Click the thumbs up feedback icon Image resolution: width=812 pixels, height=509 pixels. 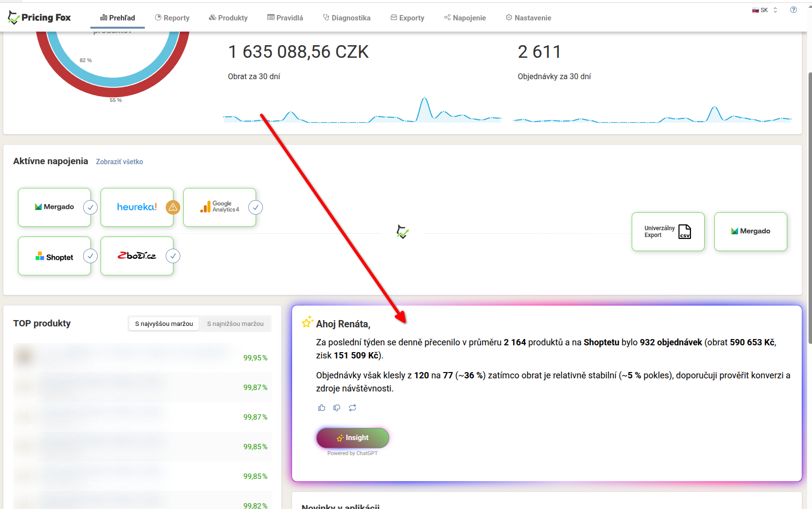(321, 408)
